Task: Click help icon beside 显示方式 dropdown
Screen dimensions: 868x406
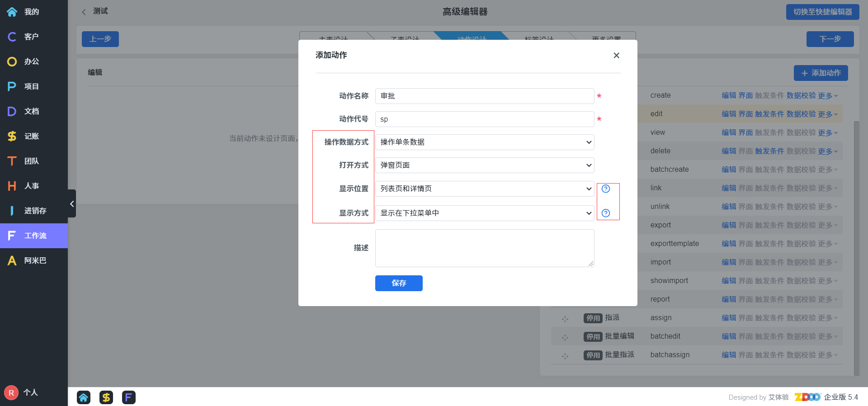Action: tap(606, 213)
